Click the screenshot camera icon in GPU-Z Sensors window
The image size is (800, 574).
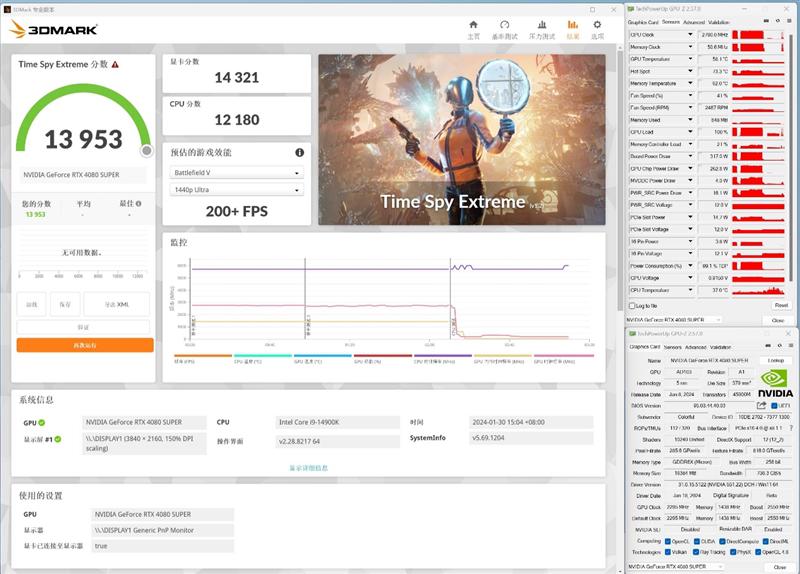pyautogui.click(x=766, y=21)
